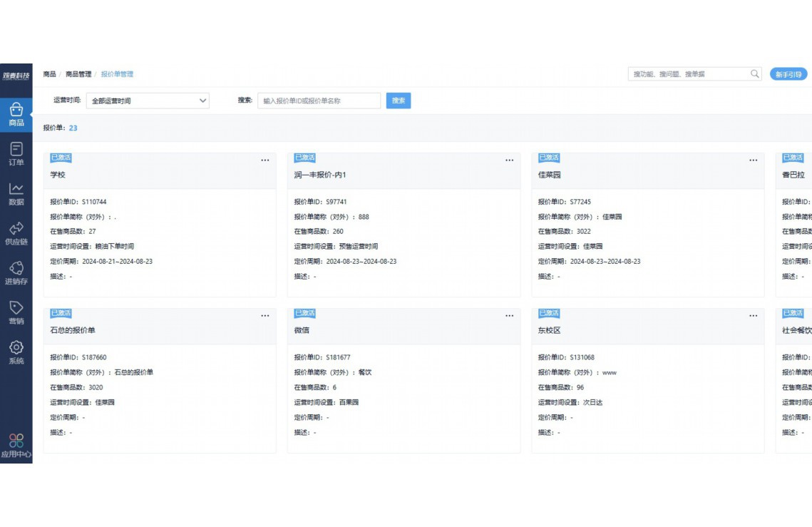812x527 pixels.
Task: Click the 观麦科技 logo
Action: click(x=16, y=73)
